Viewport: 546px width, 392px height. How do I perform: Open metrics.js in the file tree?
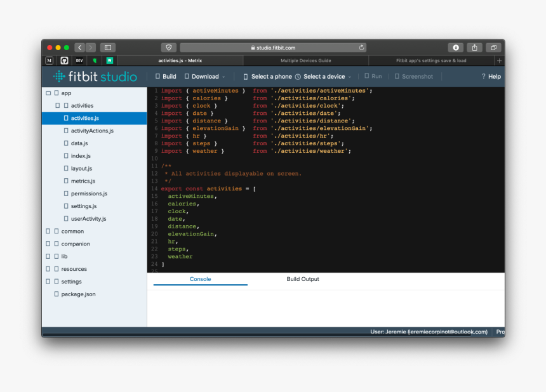coord(83,181)
